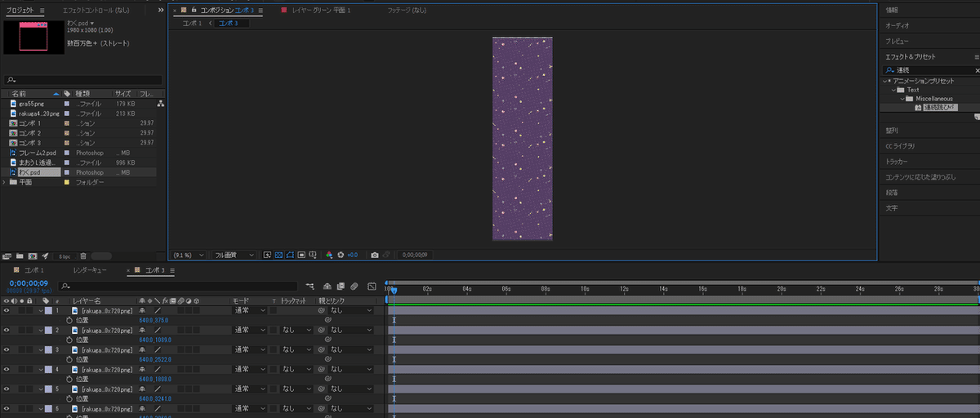This screenshot has height=418, width=980.
Task: Hide layer 1 with the eye toggle
Action: pos(7,311)
